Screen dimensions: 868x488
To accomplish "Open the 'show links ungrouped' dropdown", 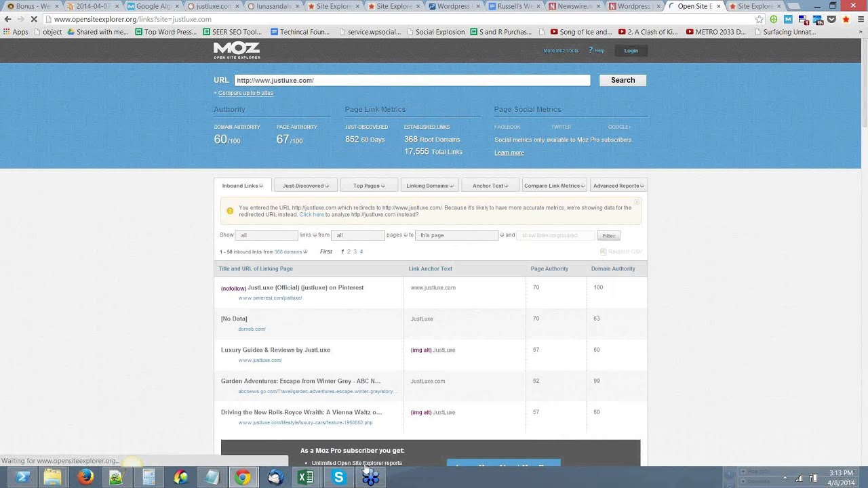I will tap(555, 235).
